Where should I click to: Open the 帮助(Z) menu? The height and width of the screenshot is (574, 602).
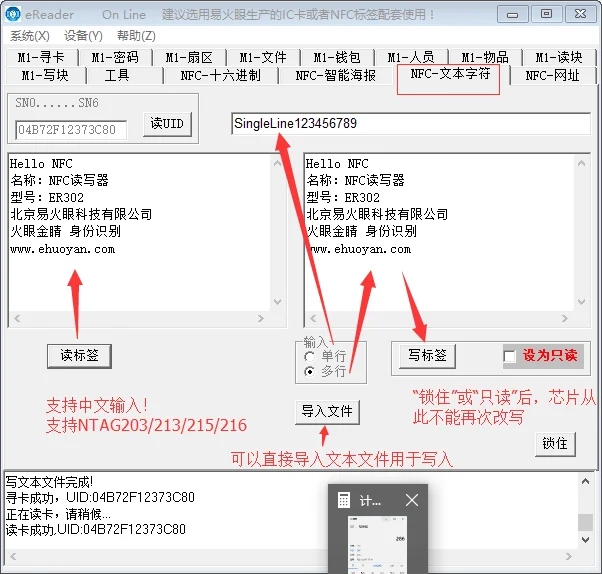click(136, 36)
